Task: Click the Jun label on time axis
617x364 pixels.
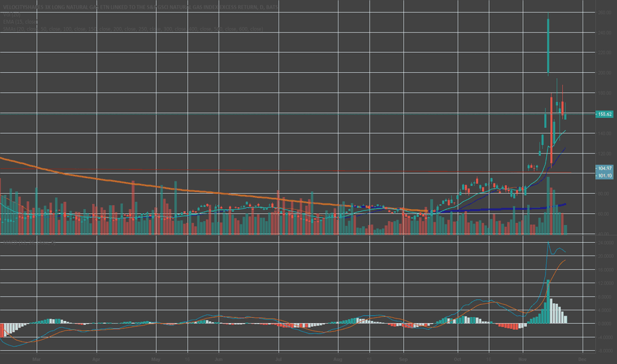Action: [x=218, y=359]
